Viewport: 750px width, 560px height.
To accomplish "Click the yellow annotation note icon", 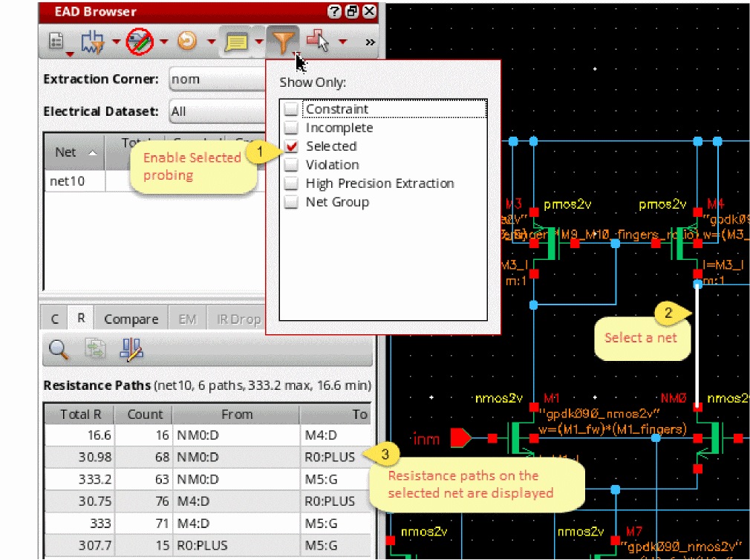I will point(236,42).
